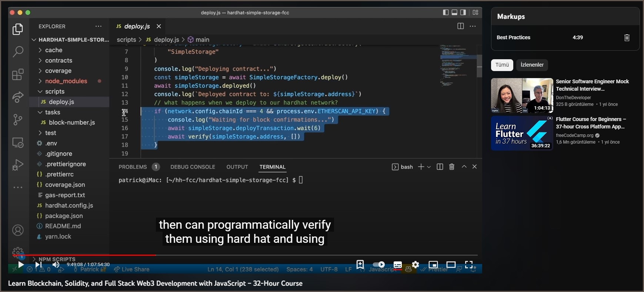This screenshot has height=292, width=644.
Task: Delete the Best Practices markup
Action: [627, 38]
